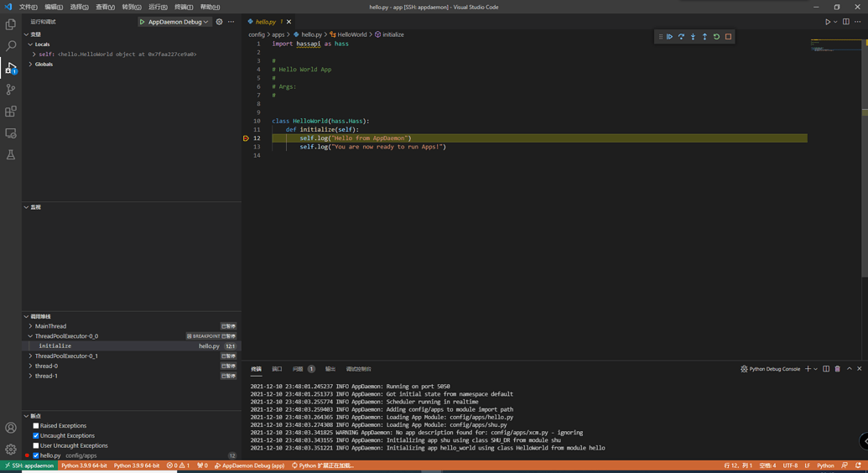Restart the debugging session
This screenshot has height=473, width=868.
tap(716, 37)
